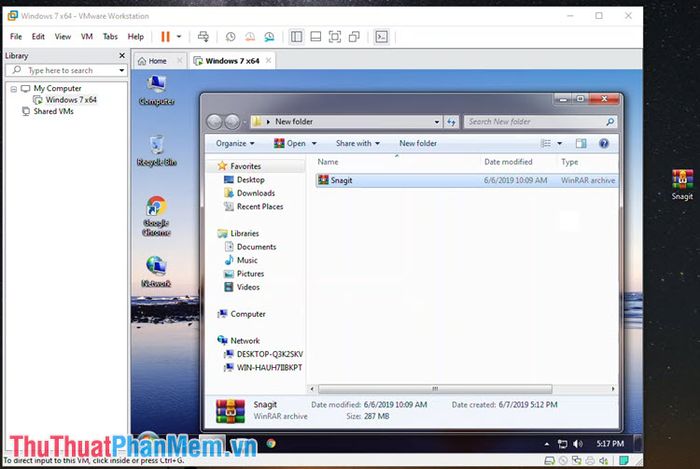Open the VMware Help menu

point(136,37)
